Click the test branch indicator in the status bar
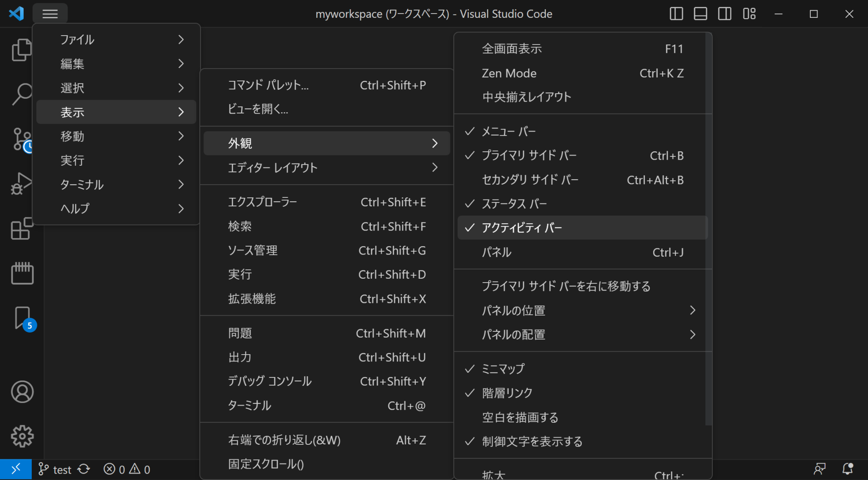 point(55,469)
